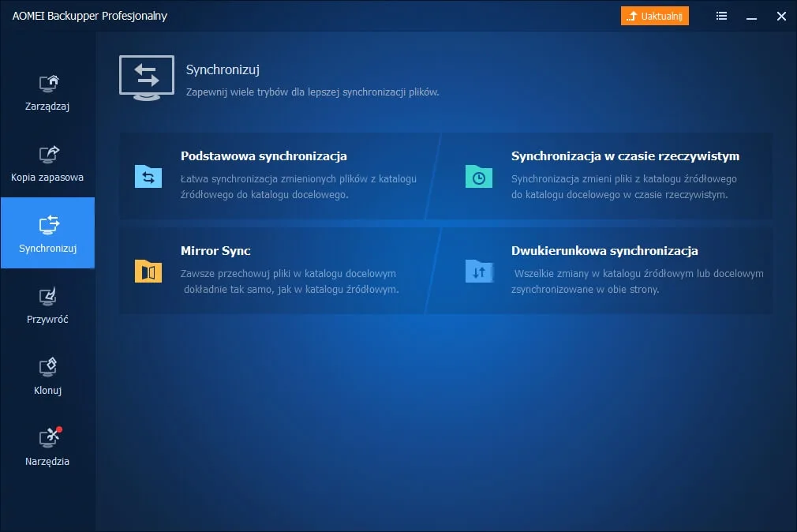The image size is (797, 532).
Task: Click the Podstawowa synchronizacja folder icon
Action: coord(148,176)
